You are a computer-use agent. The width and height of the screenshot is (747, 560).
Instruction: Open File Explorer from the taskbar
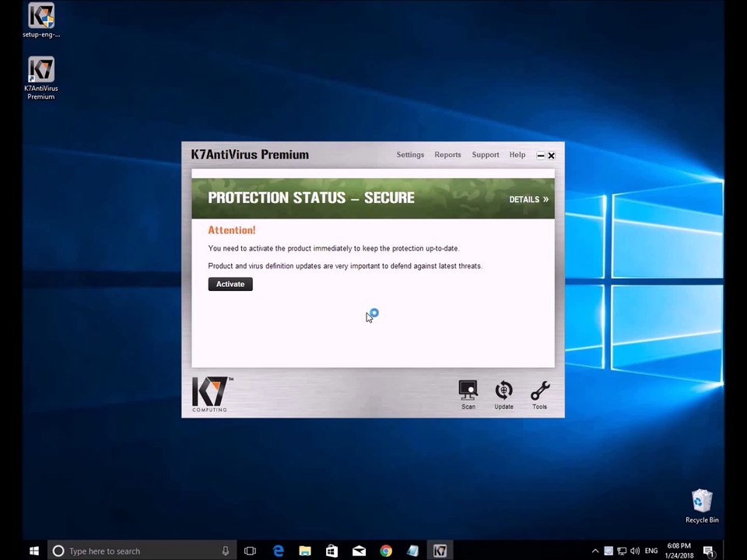(305, 551)
